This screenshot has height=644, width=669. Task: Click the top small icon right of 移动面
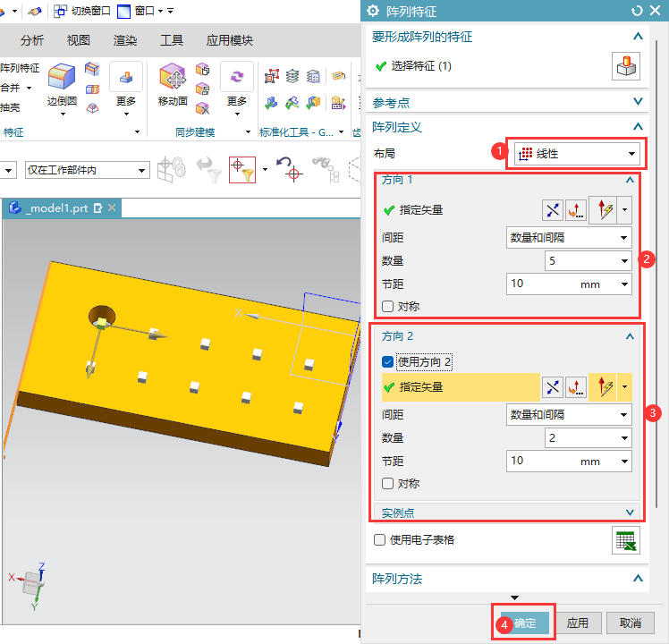pos(203,69)
